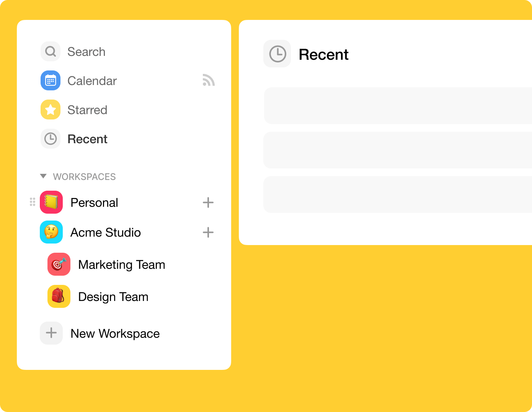Add item to Personal workspace with plus
This screenshot has height=412, width=532.
[x=208, y=203]
